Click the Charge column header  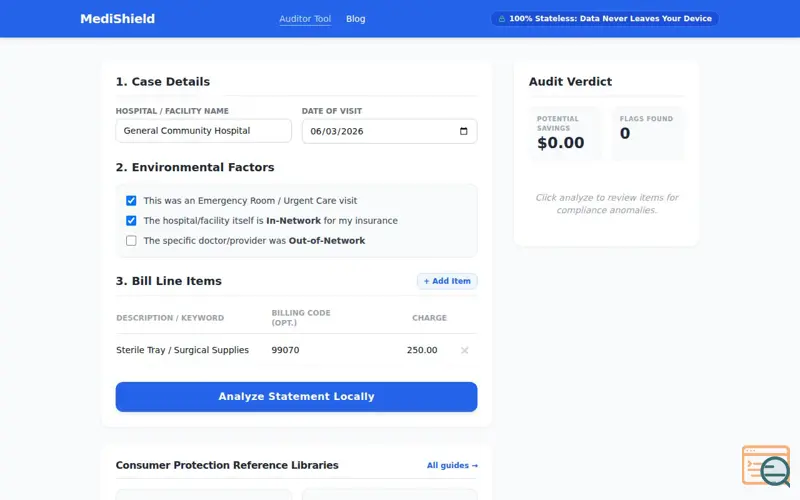[x=429, y=317]
